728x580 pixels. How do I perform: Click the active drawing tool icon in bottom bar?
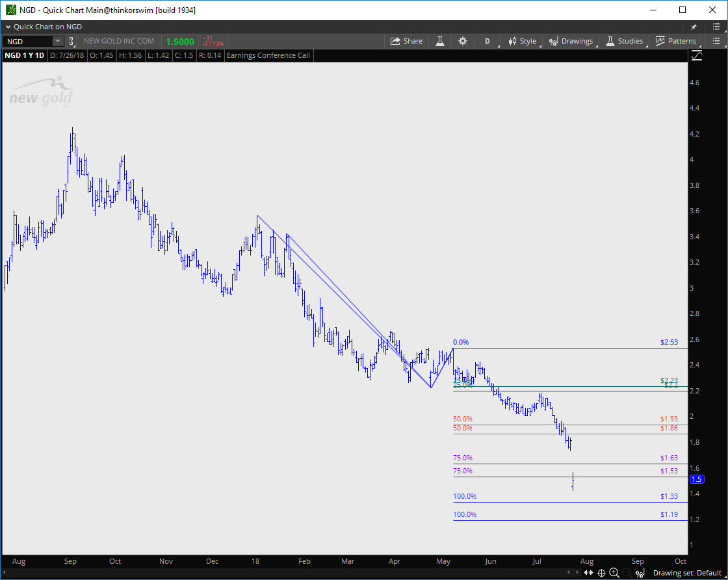coord(640,573)
